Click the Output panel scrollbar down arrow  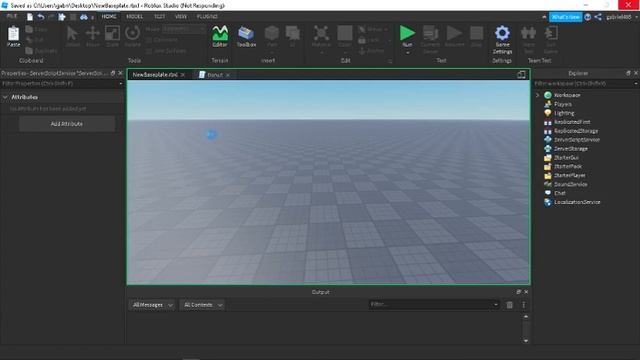526,340
